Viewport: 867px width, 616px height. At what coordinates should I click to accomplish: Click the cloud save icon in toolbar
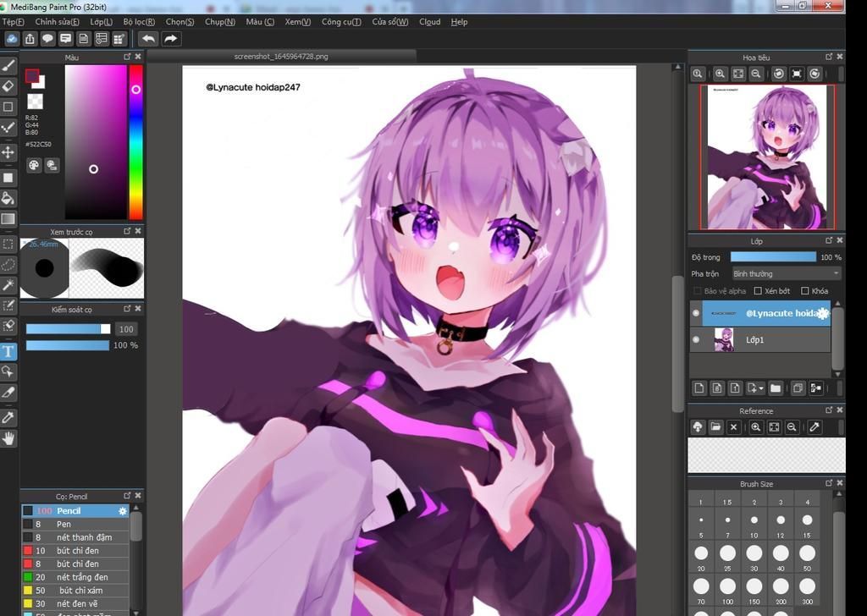pyautogui.click(x=12, y=39)
